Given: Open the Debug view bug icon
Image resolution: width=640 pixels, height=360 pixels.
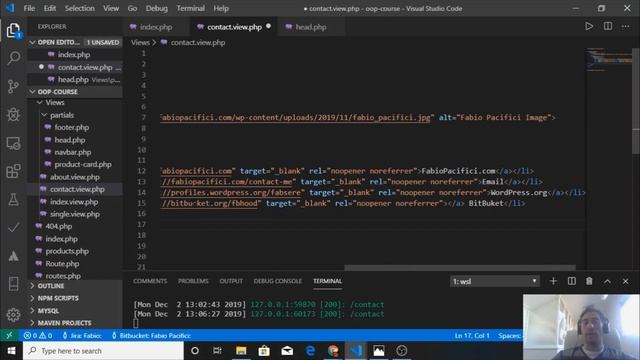Looking at the screenshot, I should pyautogui.click(x=13, y=115).
